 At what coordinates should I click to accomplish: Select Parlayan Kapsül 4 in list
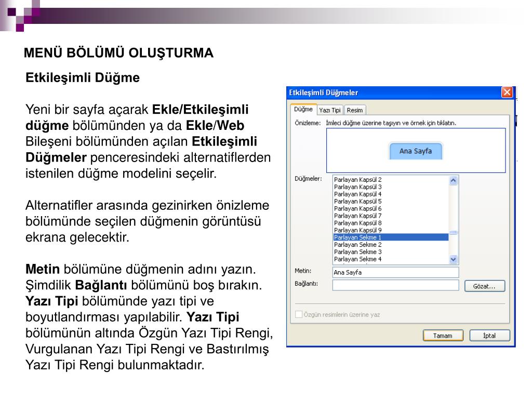pos(391,194)
